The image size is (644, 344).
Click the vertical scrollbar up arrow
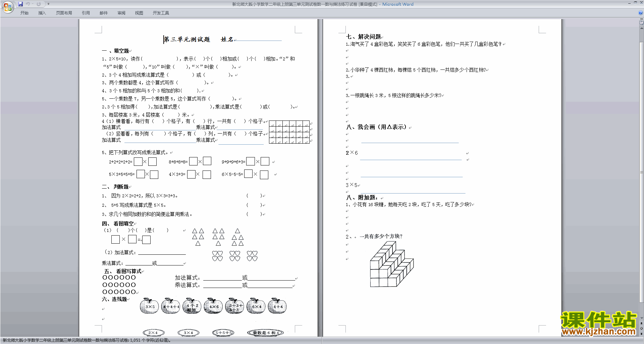(642, 28)
